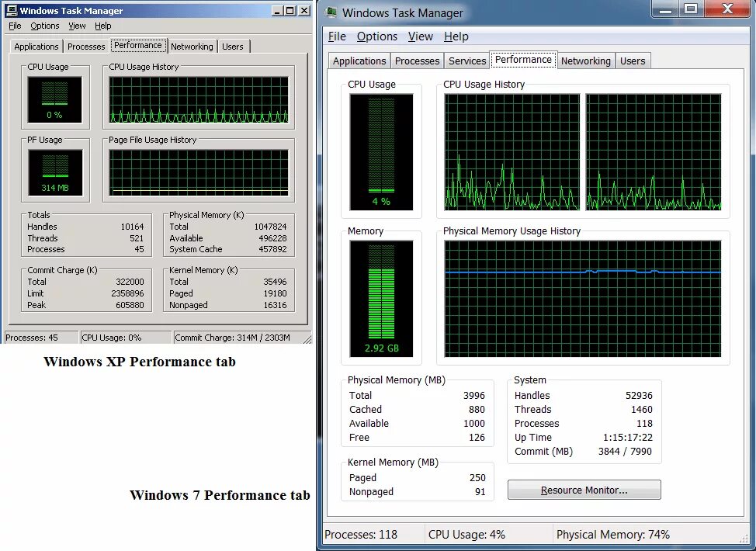Open Options menu in Windows XP Task Manager
Viewport: 756px width, 551px height.
(x=45, y=26)
